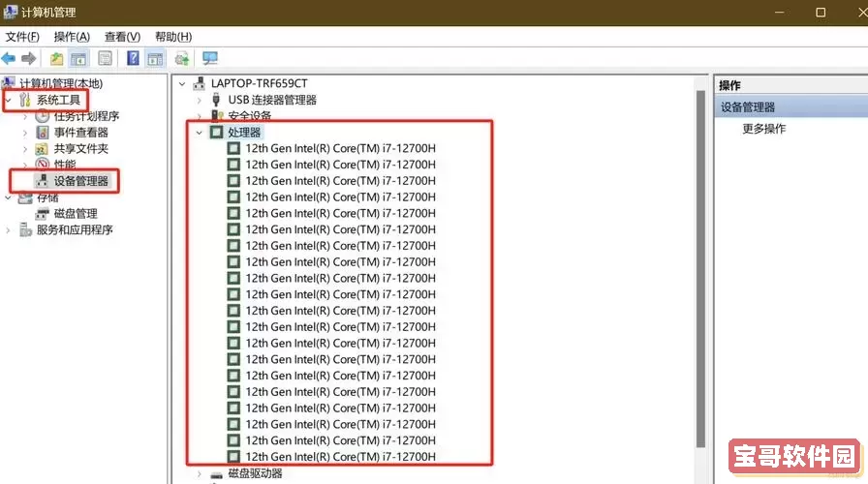
Task: Click the blue Help question mark icon
Action: [133, 58]
